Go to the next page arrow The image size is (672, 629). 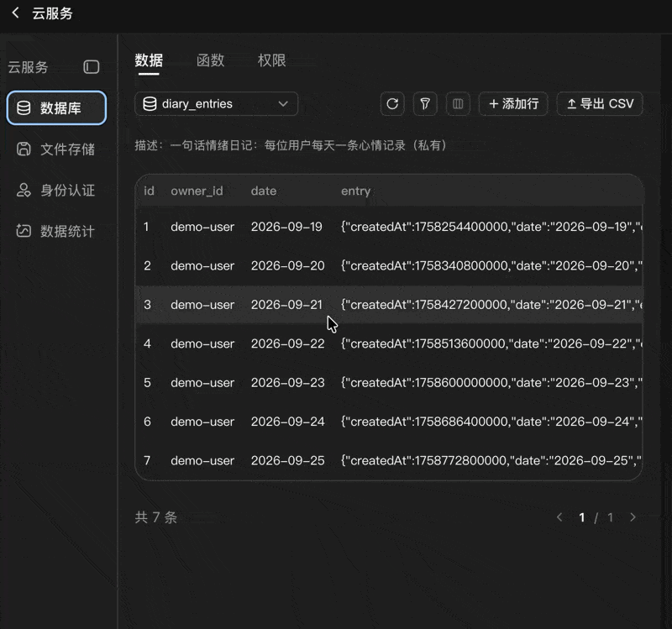[x=633, y=517]
